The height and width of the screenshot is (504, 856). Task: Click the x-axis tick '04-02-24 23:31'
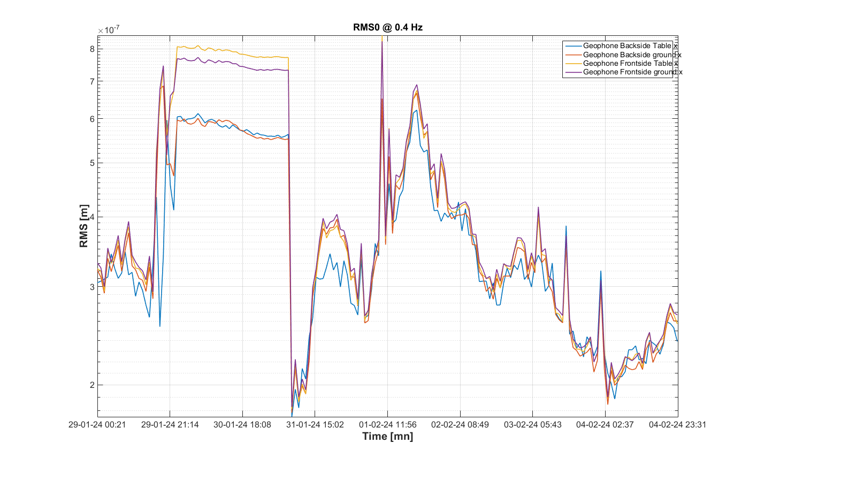(x=677, y=425)
